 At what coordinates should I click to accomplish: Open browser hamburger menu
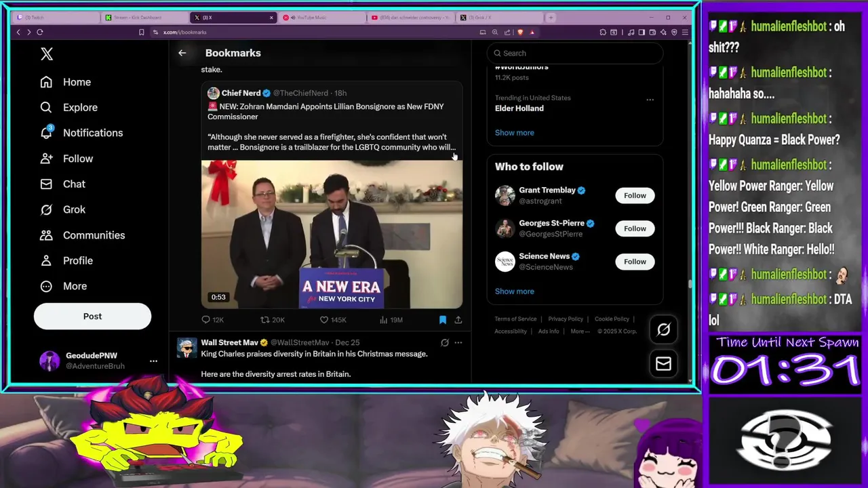pos(685,32)
